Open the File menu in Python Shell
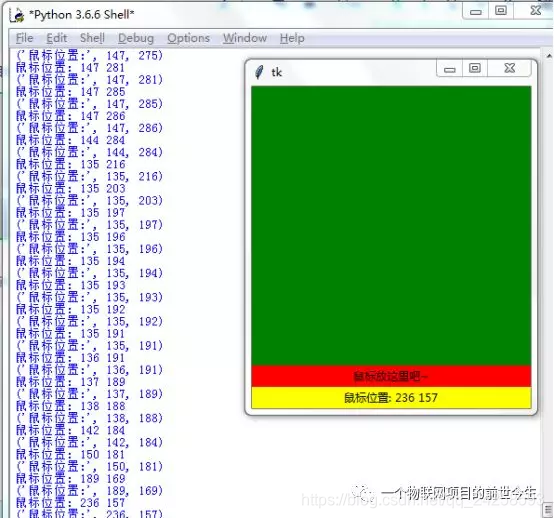The width and height of the screenshot is (554, 518). click(24, 38)
